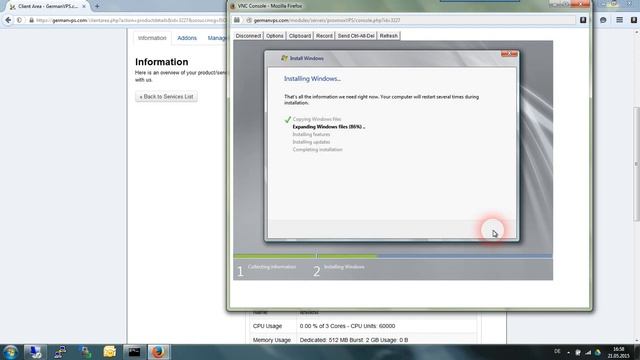
Task: Open the Firefox taskbar icon
Action: pyautogui.click(x=158, y=352)
